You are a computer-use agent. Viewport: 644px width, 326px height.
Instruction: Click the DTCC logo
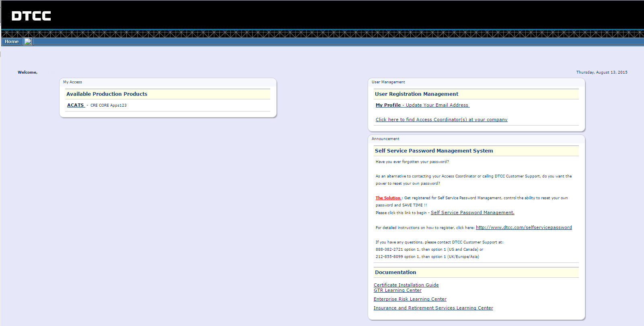pyautogui.click(x=31, y=16)
